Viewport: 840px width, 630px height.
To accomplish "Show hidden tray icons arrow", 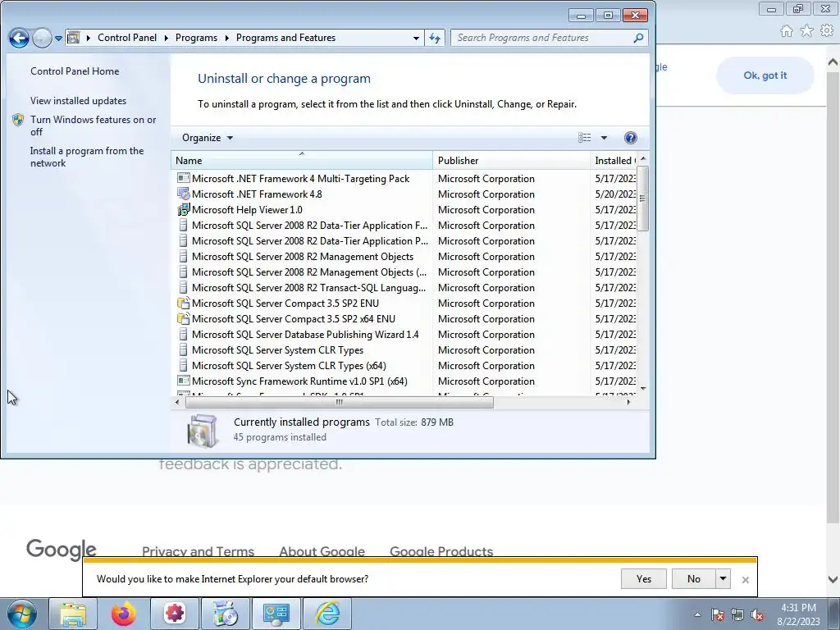I will (x=697, y=614).
